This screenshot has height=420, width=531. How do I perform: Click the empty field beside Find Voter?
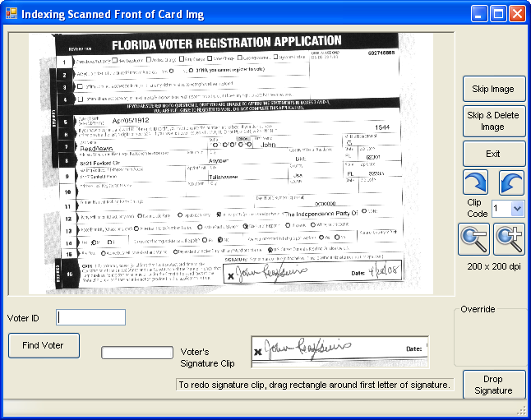tap(137, 353)
